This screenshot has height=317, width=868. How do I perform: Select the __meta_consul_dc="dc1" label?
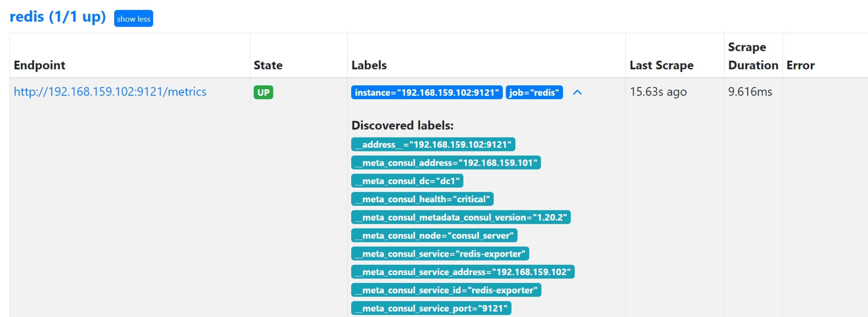point(407,181)
